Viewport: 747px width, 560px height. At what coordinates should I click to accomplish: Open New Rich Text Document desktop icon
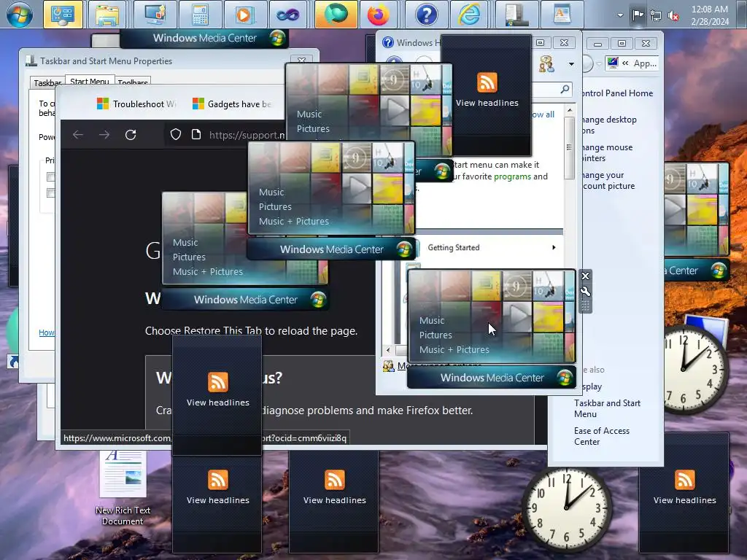pyautogui.click(x=123, y=486)
